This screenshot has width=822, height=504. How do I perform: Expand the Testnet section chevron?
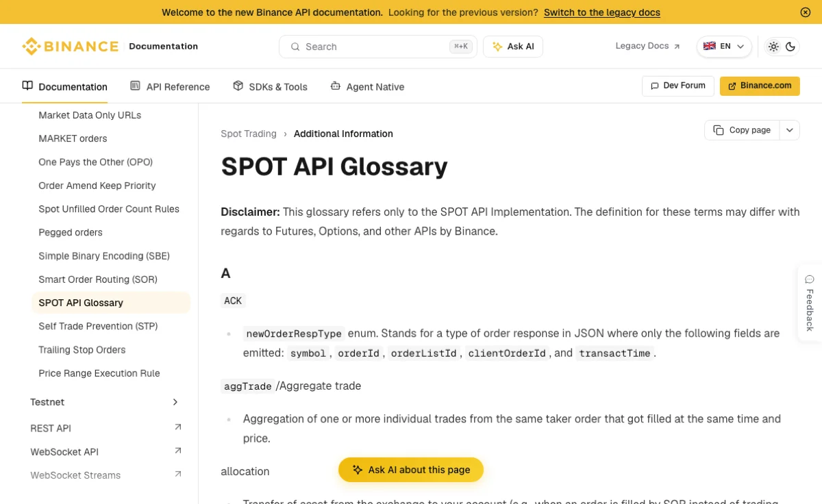tap(175, 402)
